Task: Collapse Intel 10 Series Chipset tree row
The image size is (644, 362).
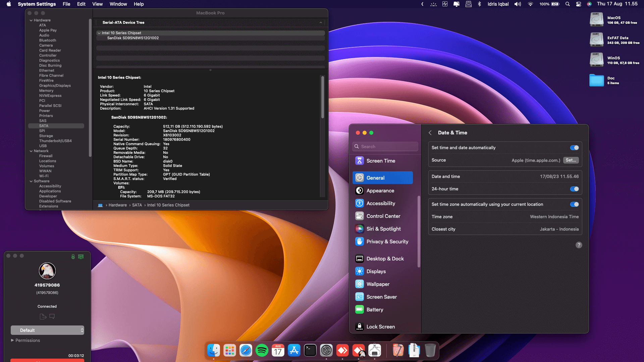Action: click(x=99, y=33)
